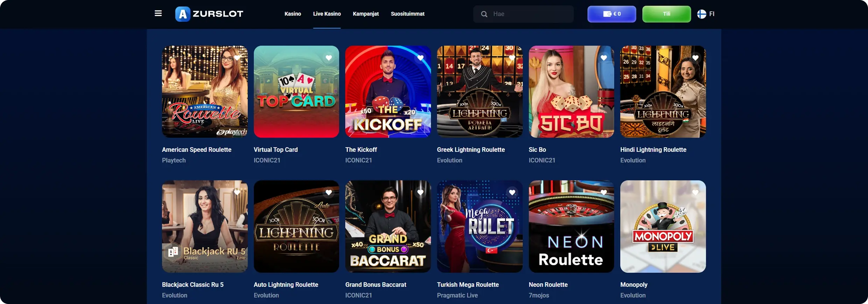Open Kampanjat in the navigation
Screen dimensions: 868x304
[366, 14]
